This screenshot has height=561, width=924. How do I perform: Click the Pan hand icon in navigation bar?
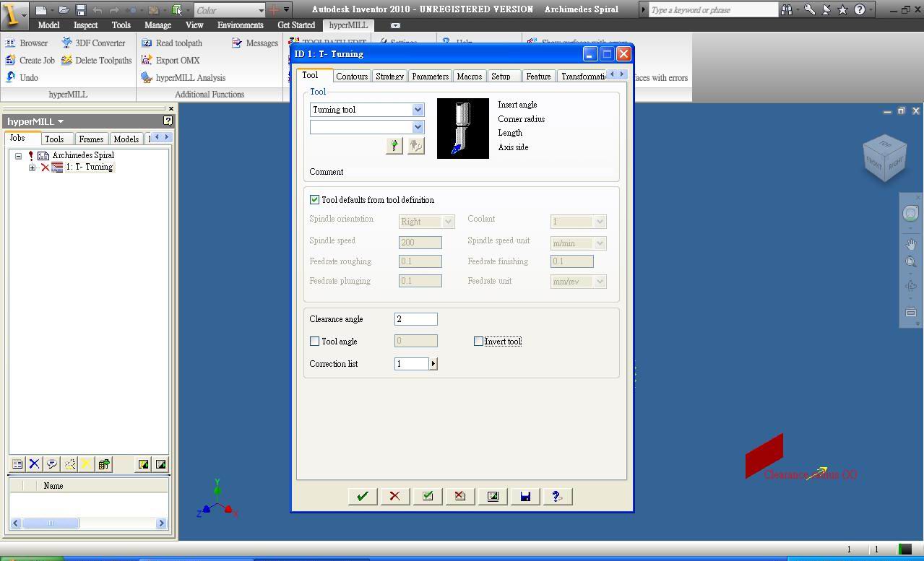pos(911,244)
